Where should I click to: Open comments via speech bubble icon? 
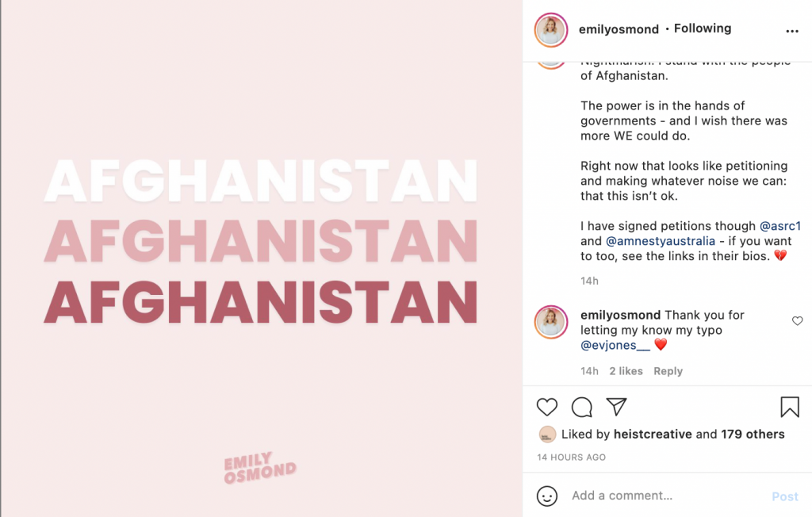click(582, 408)
